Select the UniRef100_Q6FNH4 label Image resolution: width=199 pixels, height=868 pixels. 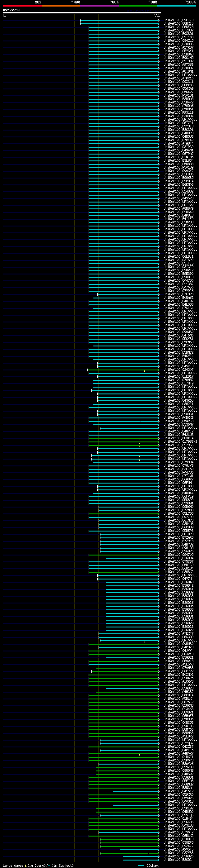coord(178,483)
